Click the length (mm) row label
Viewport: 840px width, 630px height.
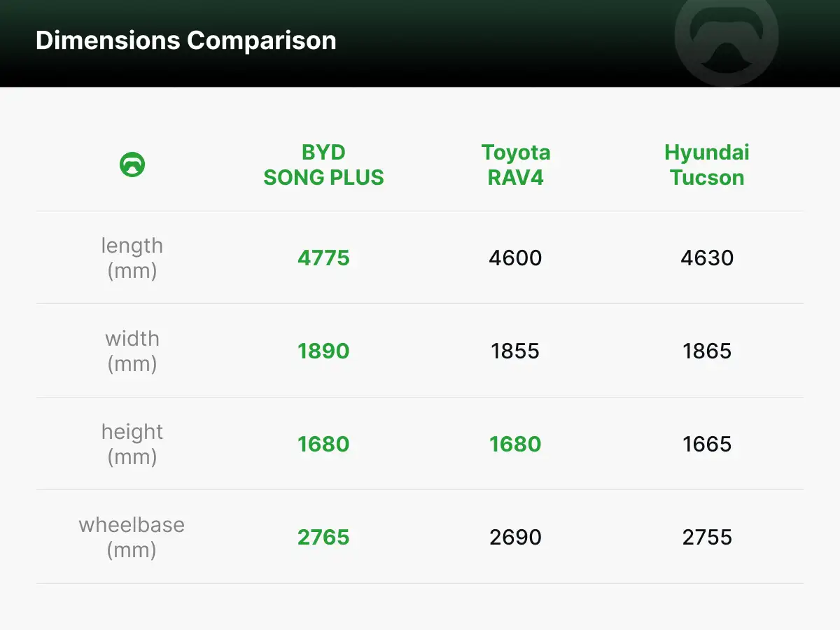pos(132,258)
